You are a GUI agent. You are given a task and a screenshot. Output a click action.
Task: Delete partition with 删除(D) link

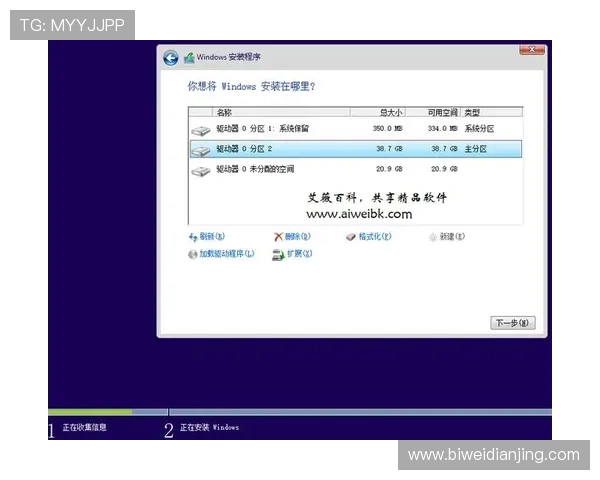pos(297,237)
